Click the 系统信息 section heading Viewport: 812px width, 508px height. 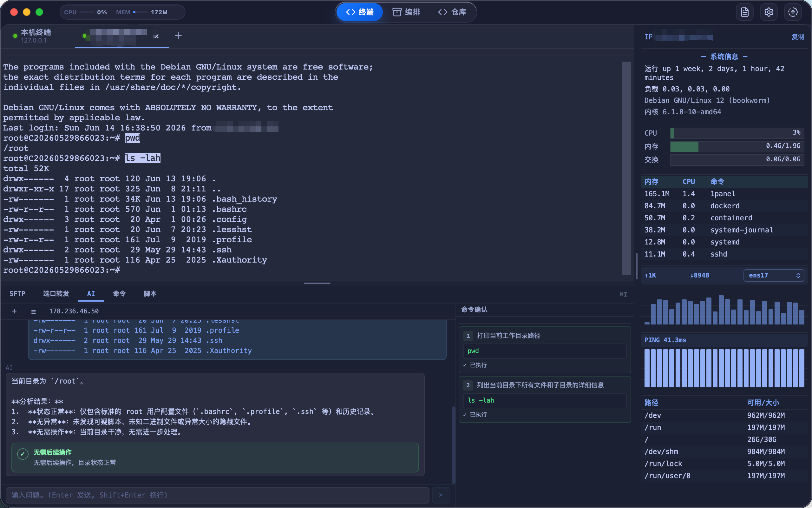pos(724,57)
